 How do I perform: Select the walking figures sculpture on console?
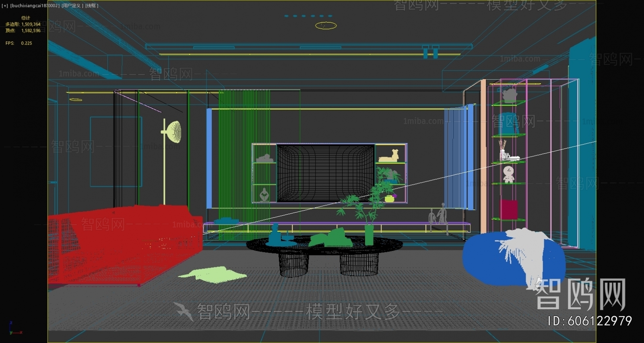pyautogui.click(x=438, y=216)
